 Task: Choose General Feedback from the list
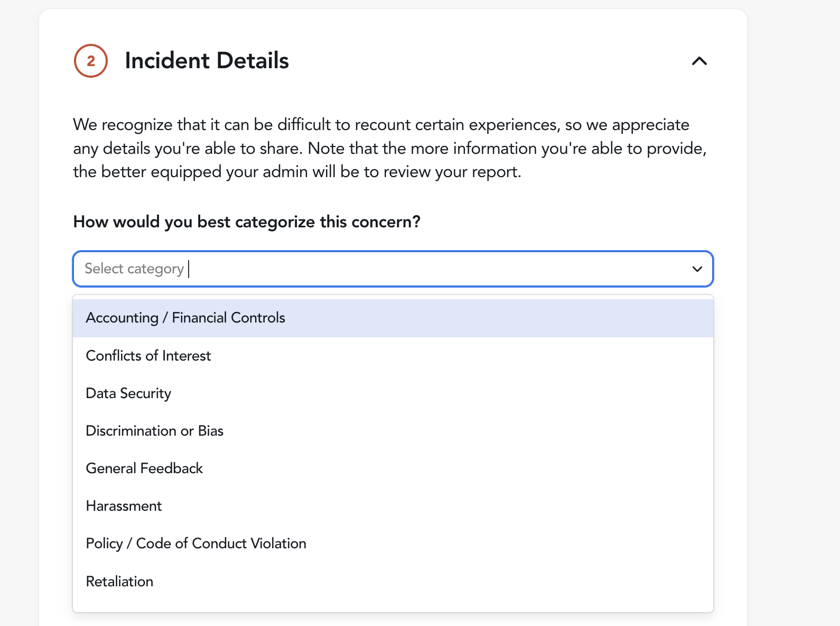coord(393,468)
